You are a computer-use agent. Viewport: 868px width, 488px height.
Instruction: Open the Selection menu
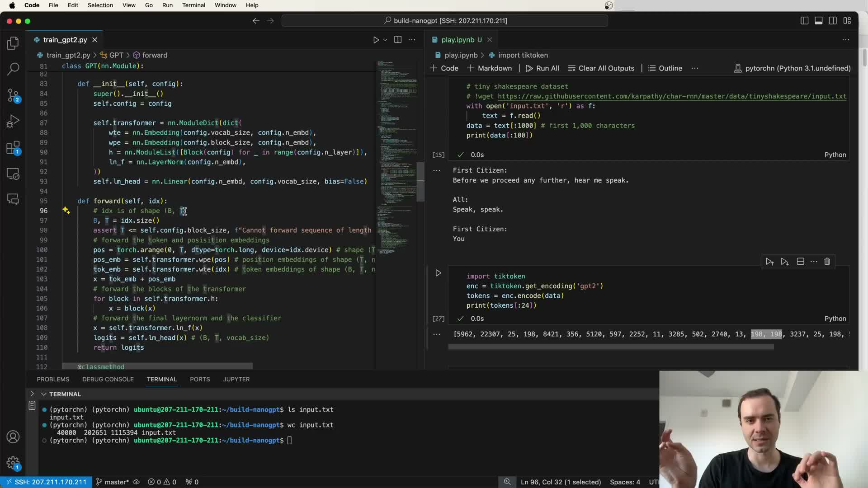[100, 5]
